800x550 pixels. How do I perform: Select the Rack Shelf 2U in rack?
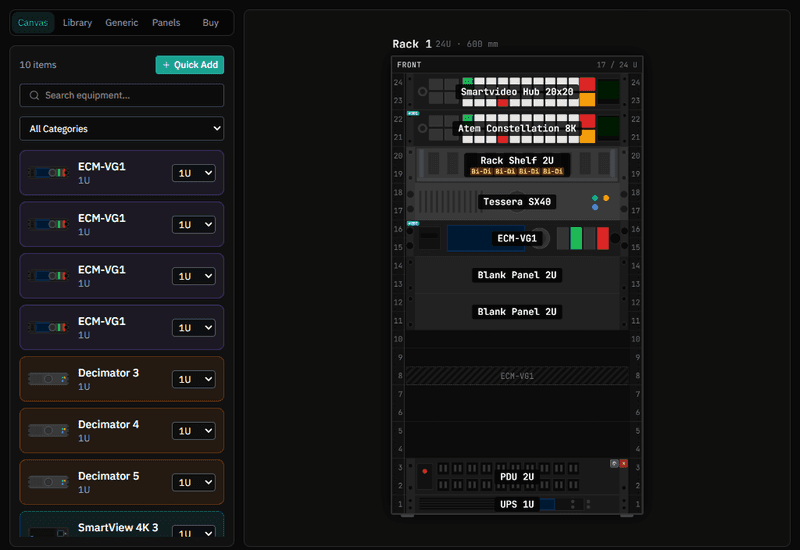[x=517, y=165]
